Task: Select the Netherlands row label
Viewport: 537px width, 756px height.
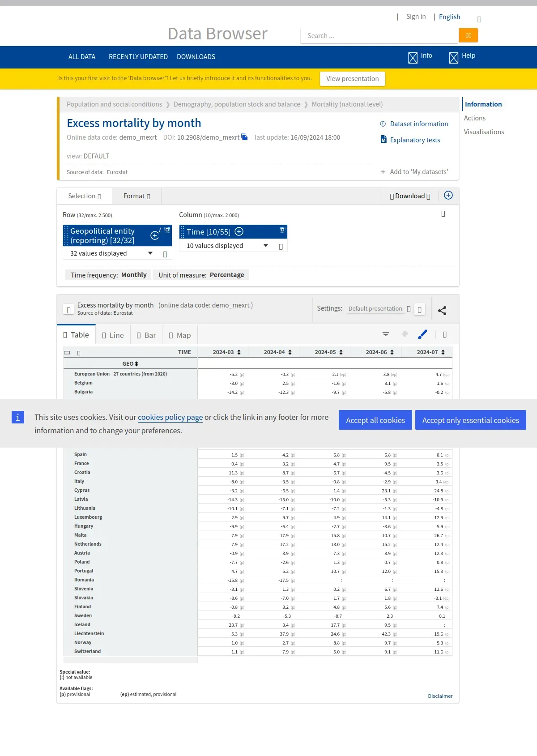Action: point(88,544)
